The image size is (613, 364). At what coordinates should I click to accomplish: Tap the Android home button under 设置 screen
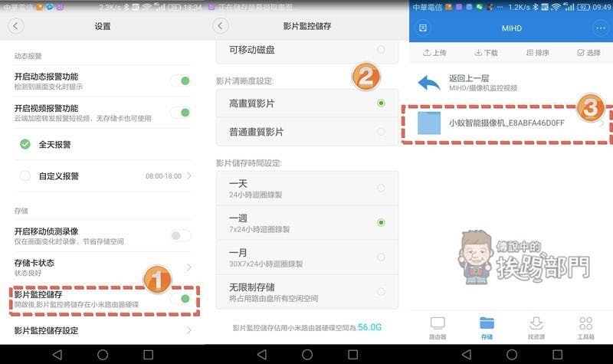tap(103, 355)
